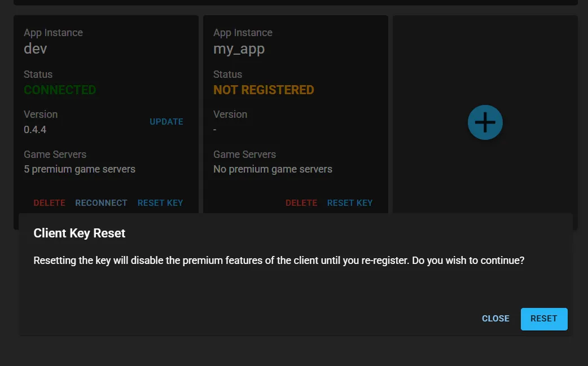This screenshot has height=366, width=588.
Task: Select version number 0.4.4
Action: pos(35,130)
